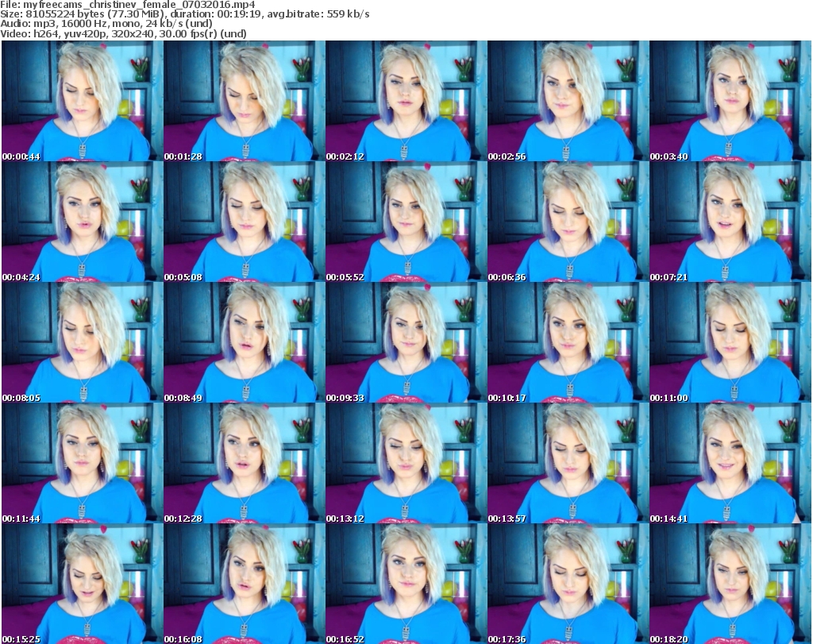Open the frame at 00:05:08
The height and width of the screenshot is (644, 813).
click(x=245, y=222)
